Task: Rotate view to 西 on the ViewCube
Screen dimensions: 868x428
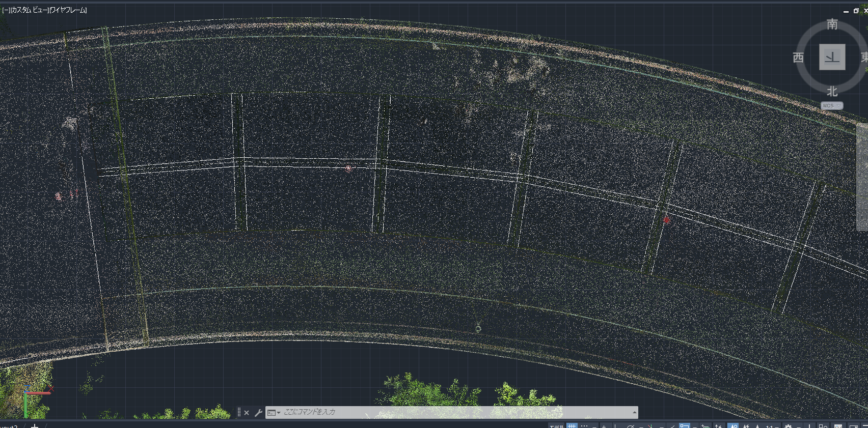Action: (x=798, y=58)
